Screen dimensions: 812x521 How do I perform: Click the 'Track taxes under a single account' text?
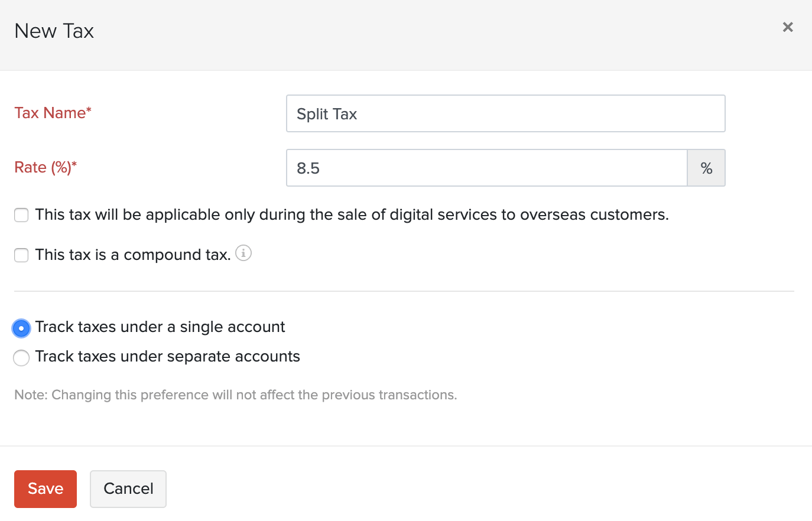[160, 327]
